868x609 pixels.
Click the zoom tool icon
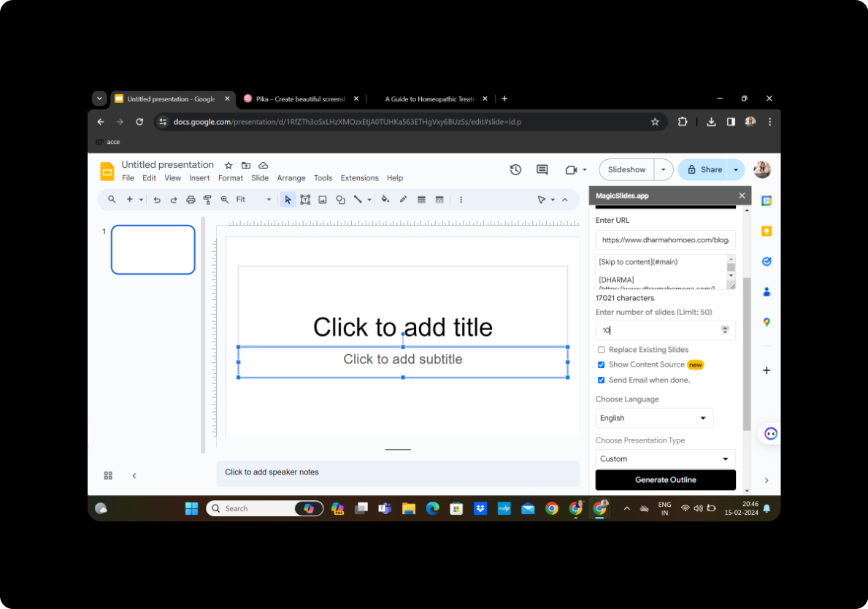pos(225,200)
